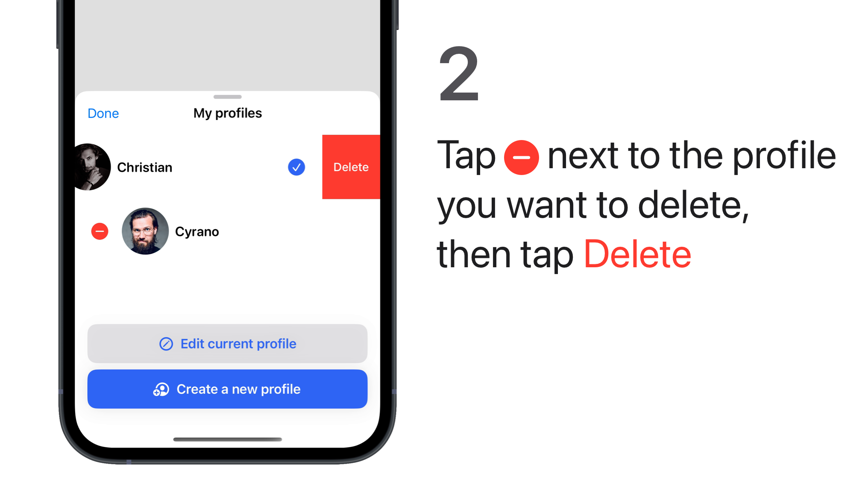Tap the Edit current profile pencil icon
This screenshot has height=488, width=868.
[166, 344]
